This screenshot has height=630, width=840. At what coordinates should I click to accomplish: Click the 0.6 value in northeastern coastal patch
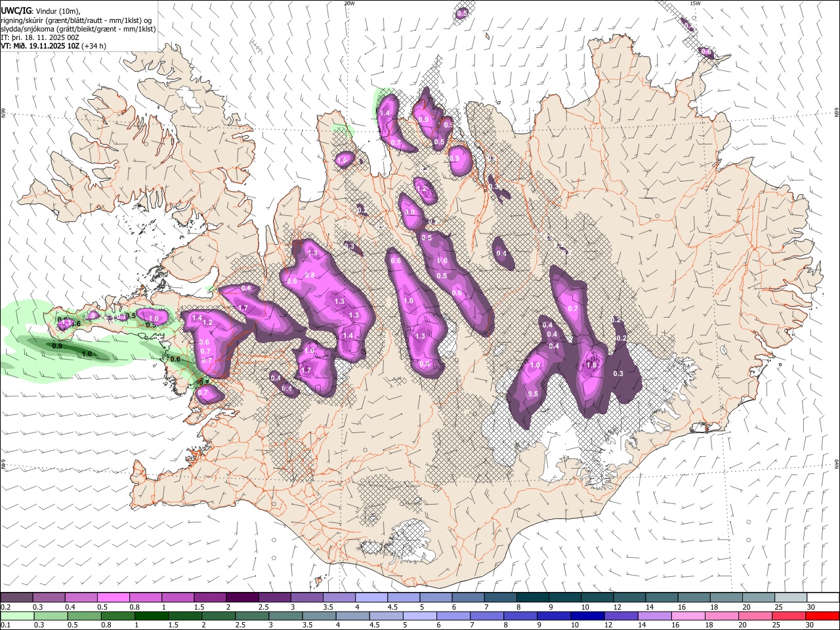coord(706,52)
